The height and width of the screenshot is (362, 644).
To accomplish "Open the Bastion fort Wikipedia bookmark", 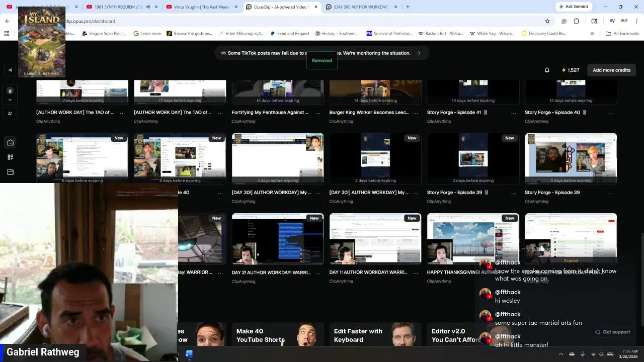I will tap(440, 33).
